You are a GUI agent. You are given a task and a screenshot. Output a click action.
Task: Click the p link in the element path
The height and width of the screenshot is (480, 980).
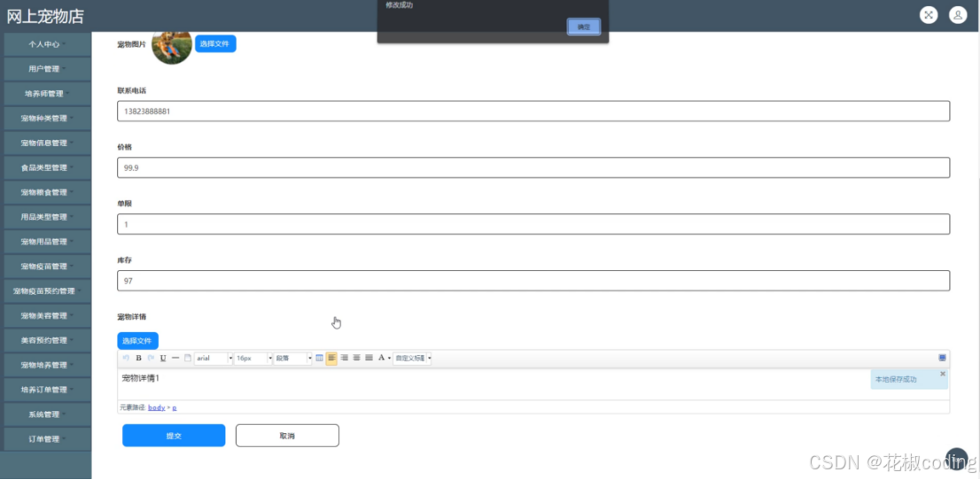tap(175, 406)
